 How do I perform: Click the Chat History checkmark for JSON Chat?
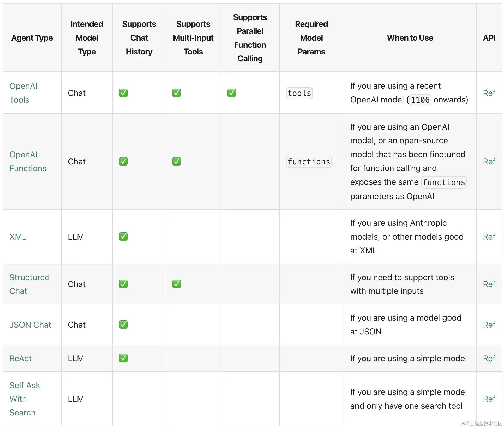click(123, 325)
